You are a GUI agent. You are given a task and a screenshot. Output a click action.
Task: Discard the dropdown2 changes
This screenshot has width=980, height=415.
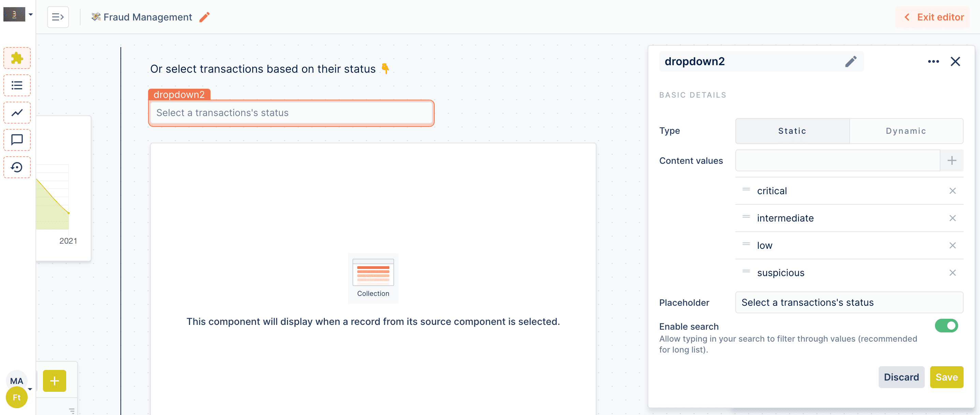[x=901, y=377]
